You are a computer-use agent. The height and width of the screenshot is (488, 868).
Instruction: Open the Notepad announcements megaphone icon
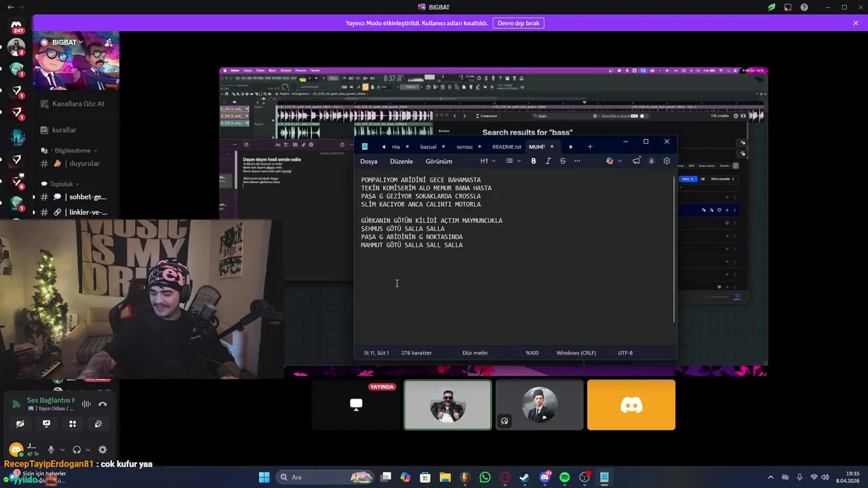pos(636,161)
